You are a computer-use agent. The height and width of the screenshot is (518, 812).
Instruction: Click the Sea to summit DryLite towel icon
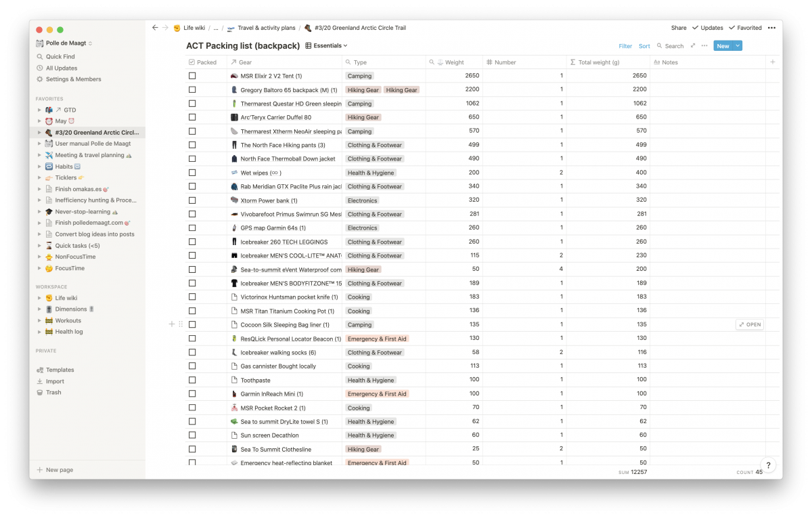234,421
